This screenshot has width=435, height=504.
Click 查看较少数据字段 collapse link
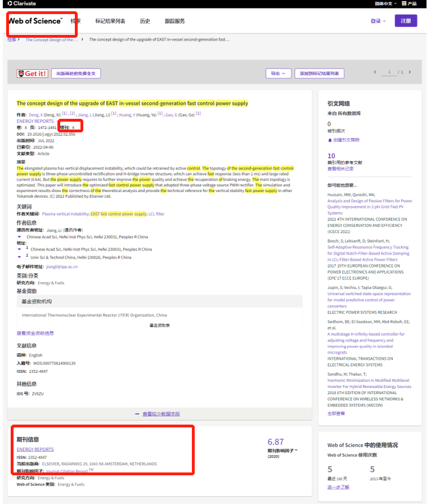pos(161,414)
